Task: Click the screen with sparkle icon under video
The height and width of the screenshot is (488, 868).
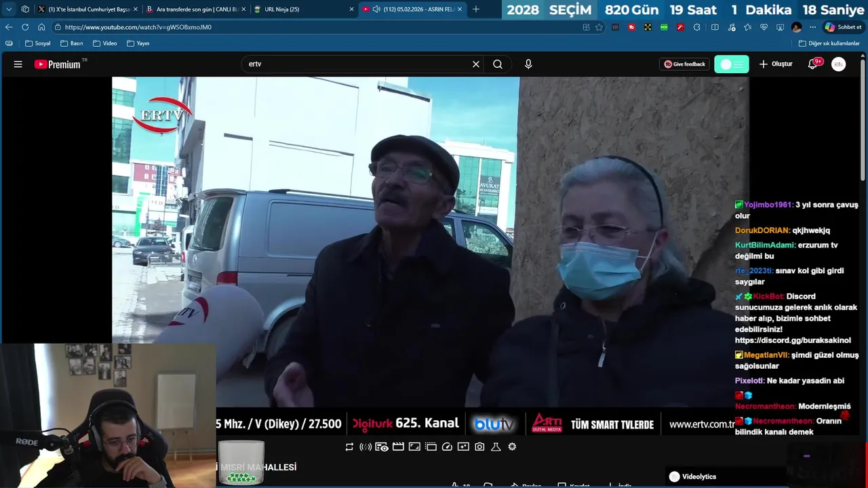Action: tap(463, 447)
